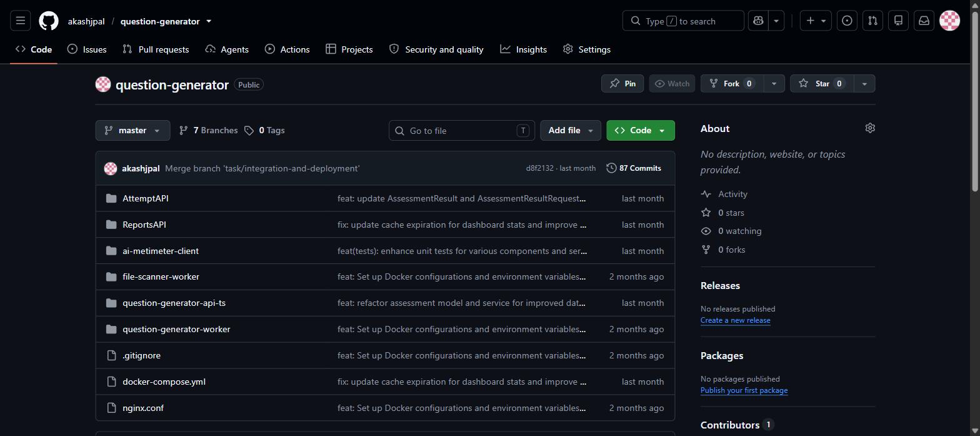Open the Releases section heading
Screen dimensions: 980x436
[720, 285]
